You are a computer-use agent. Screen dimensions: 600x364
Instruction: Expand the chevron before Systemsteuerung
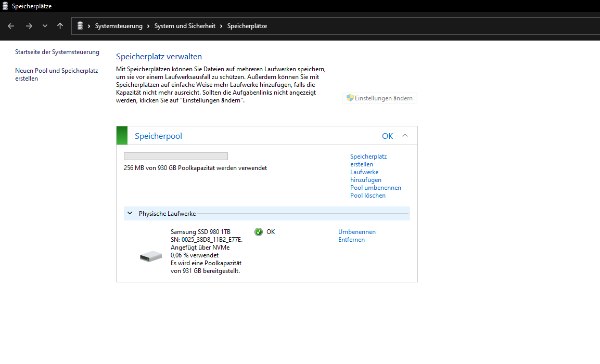pyautogui.click(x=89, y=26)
